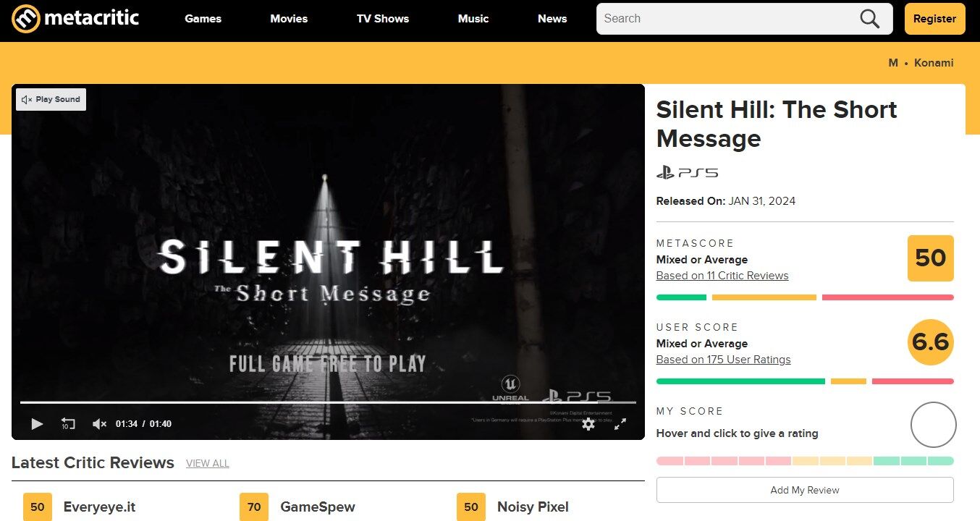The height and width of the screenshot is (521, 980).
Task: Open the Movies menu
Action: click(x=289, y=19)
